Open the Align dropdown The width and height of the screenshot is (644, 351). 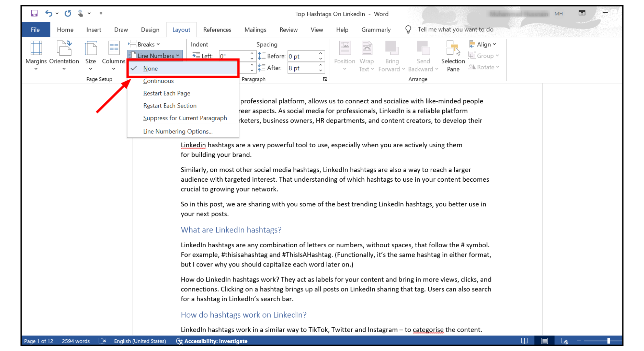(x=483, y=44)
